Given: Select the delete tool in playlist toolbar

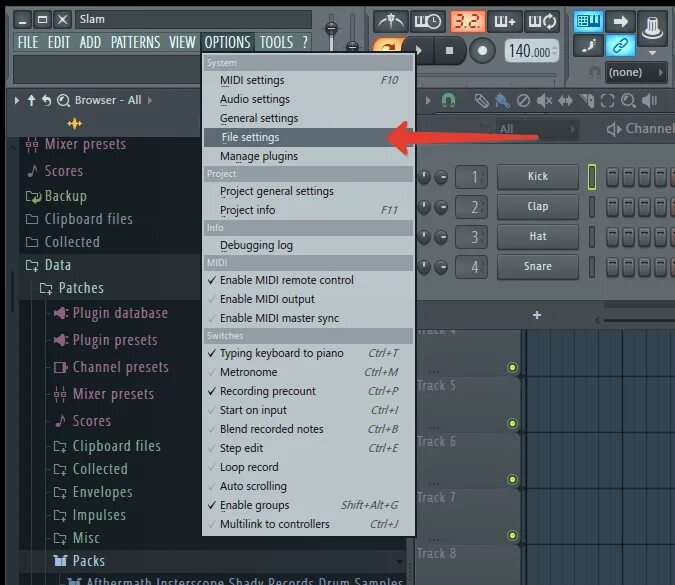Looking at the screenshot, I should pyautogui.click(x=523, y=101).
